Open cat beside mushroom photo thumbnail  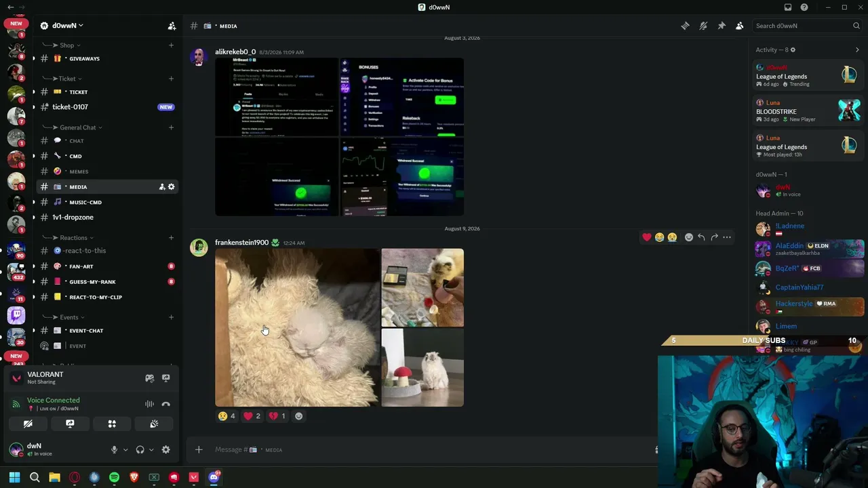tap(422, 368)
